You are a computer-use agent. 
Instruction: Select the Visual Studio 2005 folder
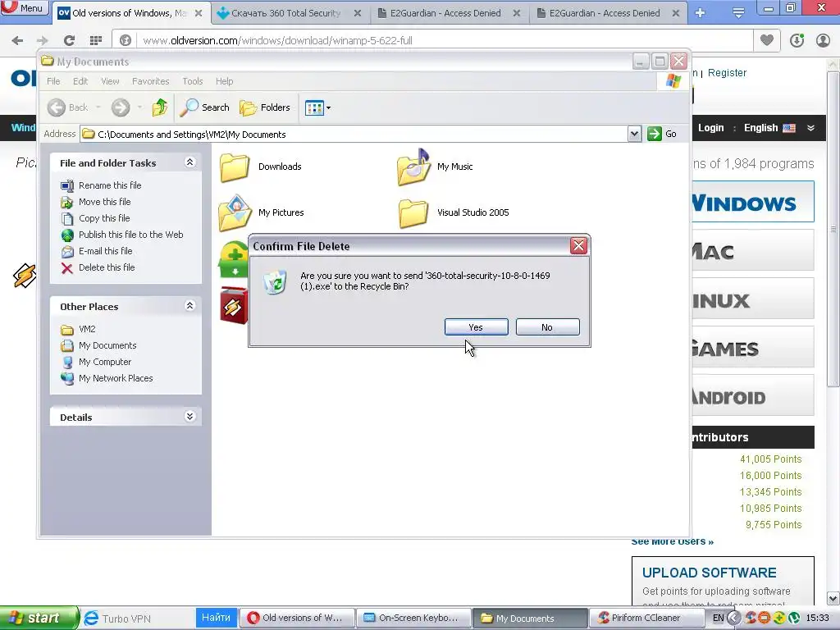coord(413,212)
